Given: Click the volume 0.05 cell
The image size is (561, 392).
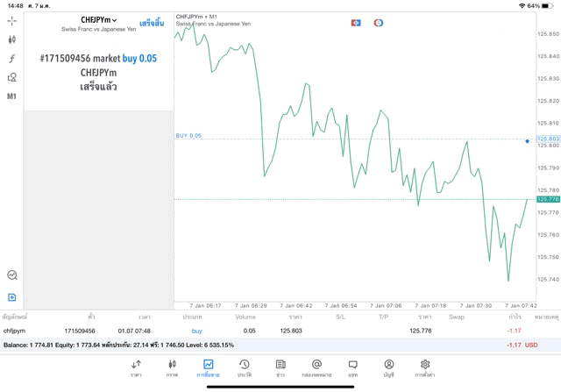Looking at the screenshot, I should [x=249, y=331].
